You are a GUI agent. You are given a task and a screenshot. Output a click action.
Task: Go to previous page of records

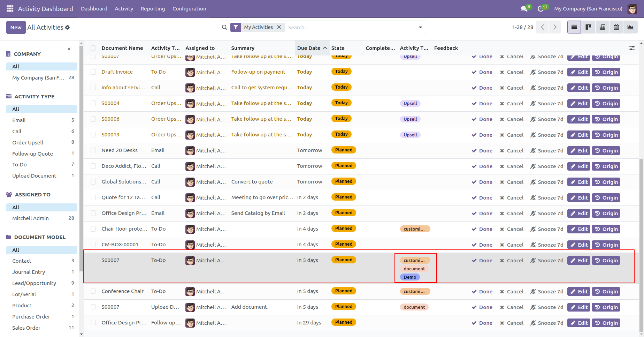[x=543, y=27]
